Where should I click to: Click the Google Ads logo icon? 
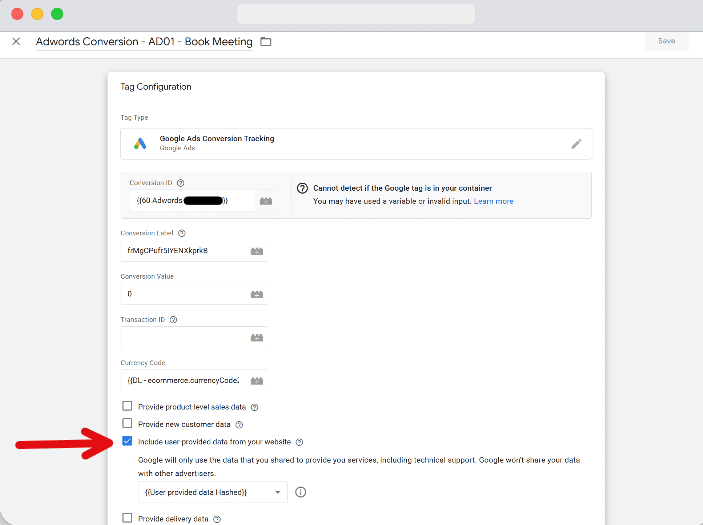[140, 143]
